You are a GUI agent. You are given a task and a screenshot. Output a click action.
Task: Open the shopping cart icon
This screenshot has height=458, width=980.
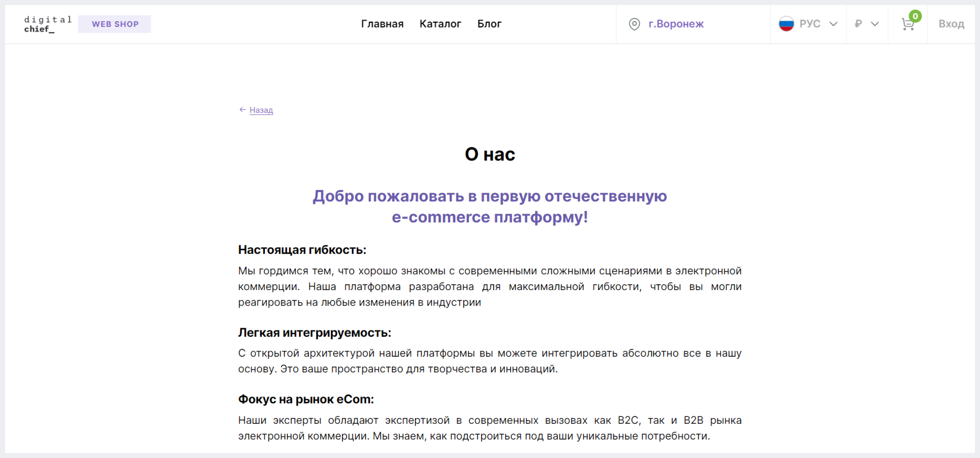908,25
